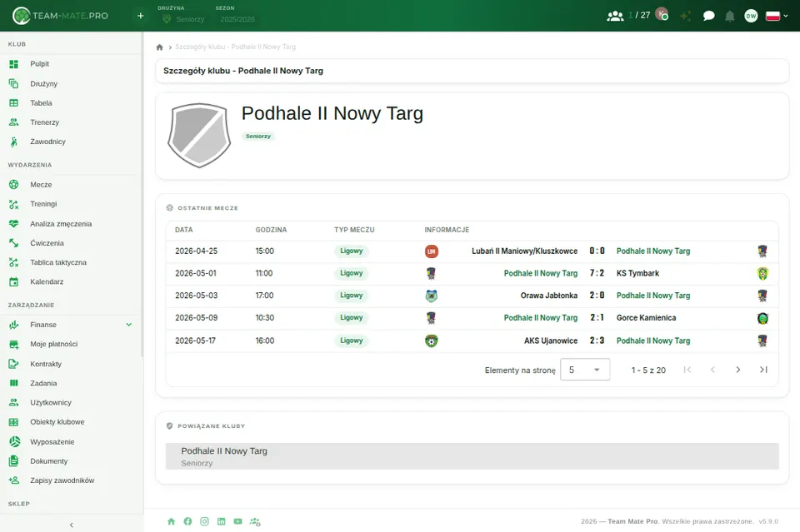Screen dimensions: 800x532
Task: Click the team members icon beside 1 / 27
Action: coord(615,16)
